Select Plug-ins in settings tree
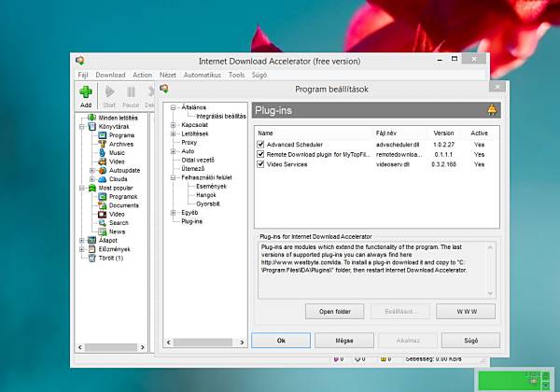The width and height of the screenshot is (560, 392). (x=191, y=221)
